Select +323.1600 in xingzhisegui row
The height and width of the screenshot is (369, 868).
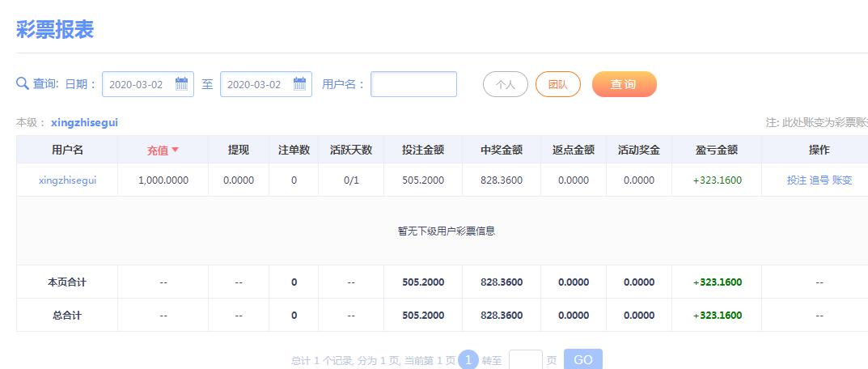(x=718, y=180)
